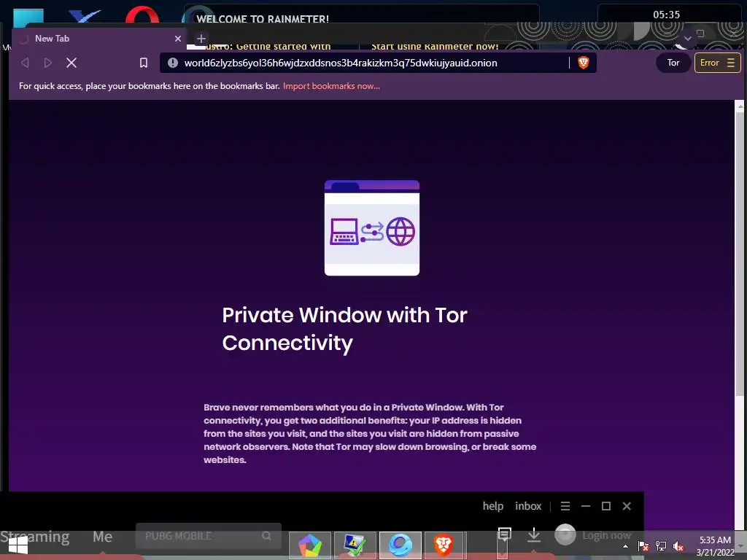This screenshot has width=747, height=560.
Task: Click the Tor indicator button
Action: point(673,63)
